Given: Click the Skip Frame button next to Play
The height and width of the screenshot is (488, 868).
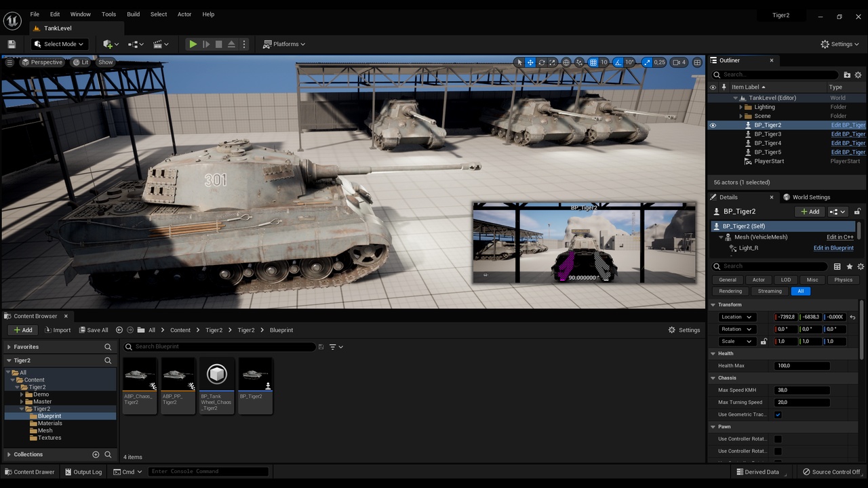Looking at the screenshot, I should click(206, 44).
